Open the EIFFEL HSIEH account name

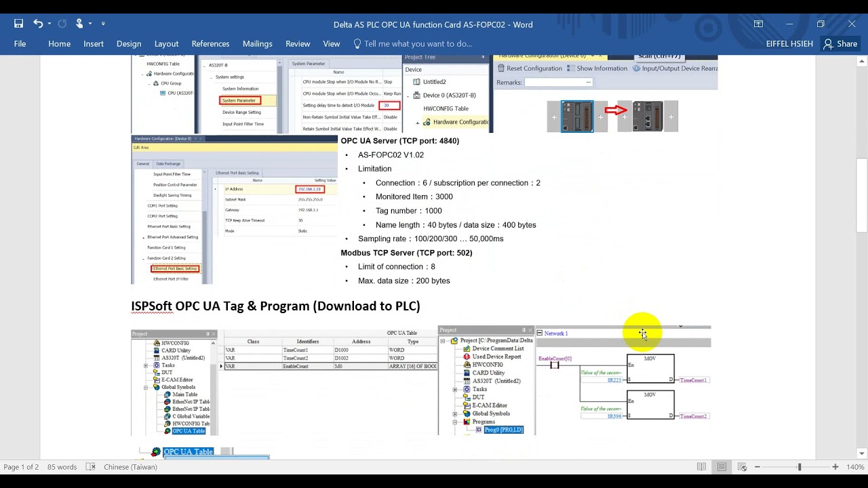click(x=790, y=43)
